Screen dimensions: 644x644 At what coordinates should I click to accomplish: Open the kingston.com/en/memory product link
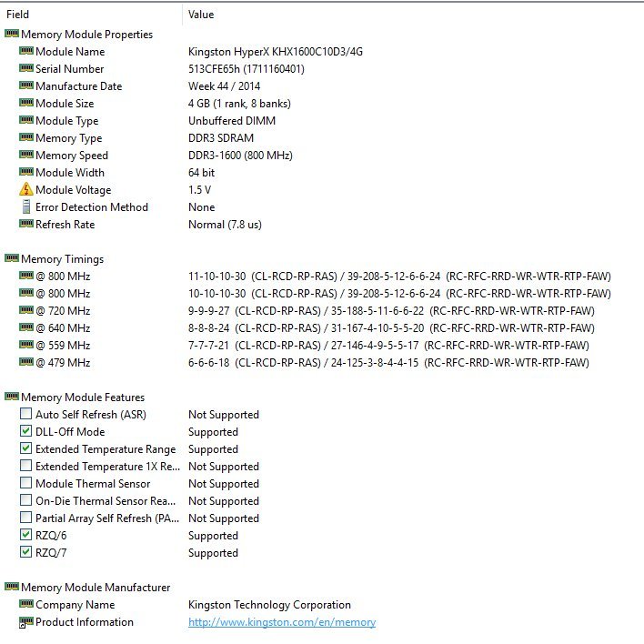point(282,622)
